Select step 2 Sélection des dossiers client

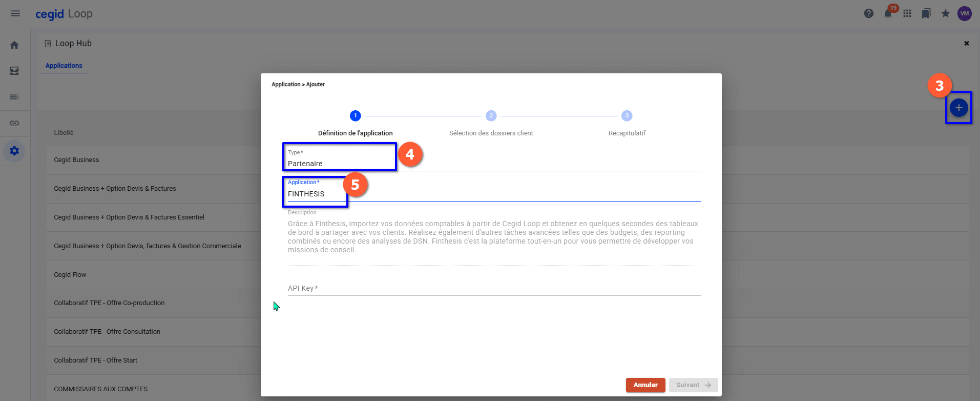coord(491,124)
